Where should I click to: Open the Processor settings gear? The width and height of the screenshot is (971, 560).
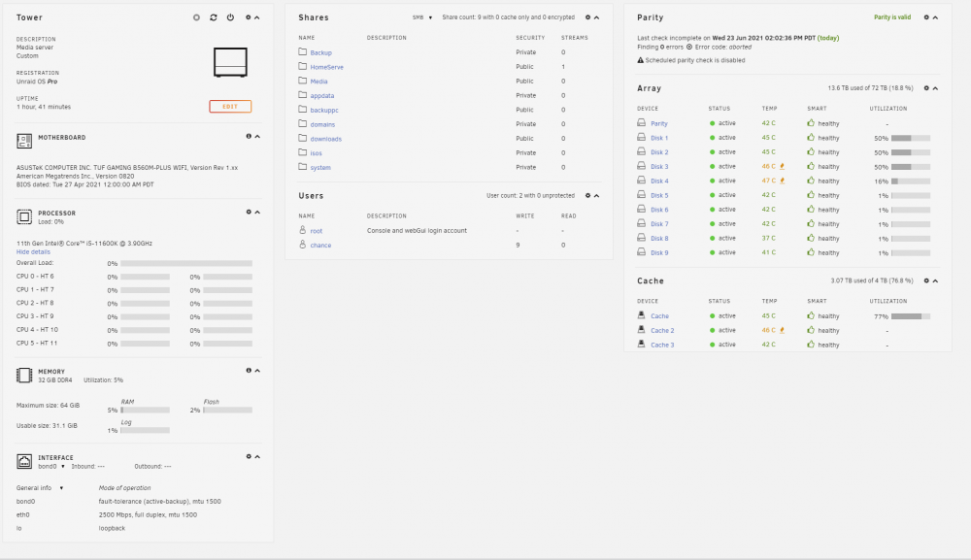(x=249, y=212)
